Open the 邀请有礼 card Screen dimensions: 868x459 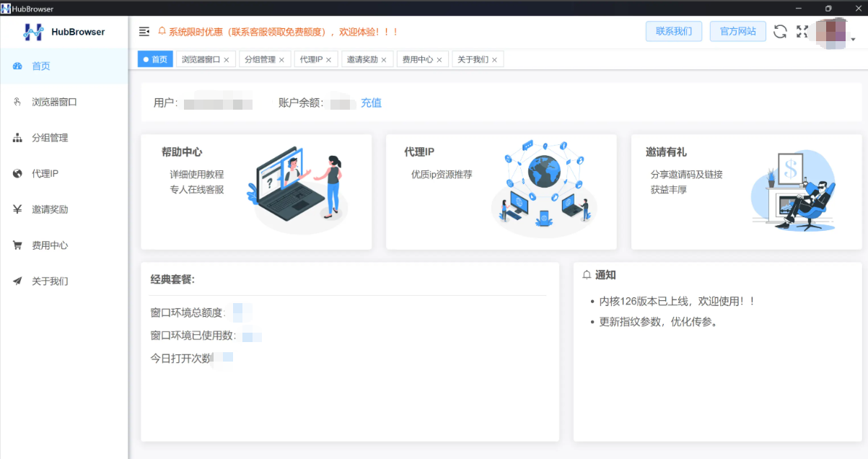(747, 192)
